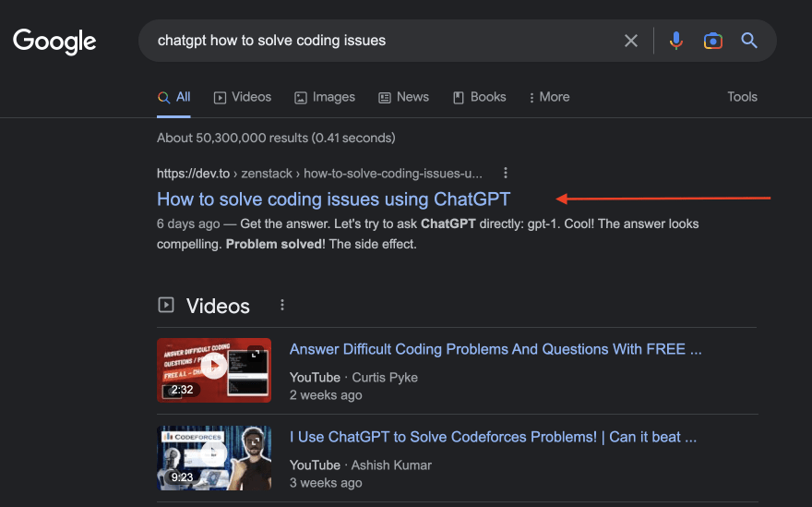This screenshot has width=812, height=507.
Task: Click the video section icon beside Videos heading
Action: click(166, 305)
